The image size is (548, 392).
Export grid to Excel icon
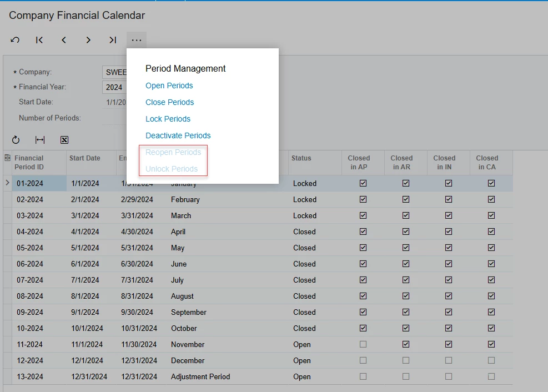tap(64, 140)
